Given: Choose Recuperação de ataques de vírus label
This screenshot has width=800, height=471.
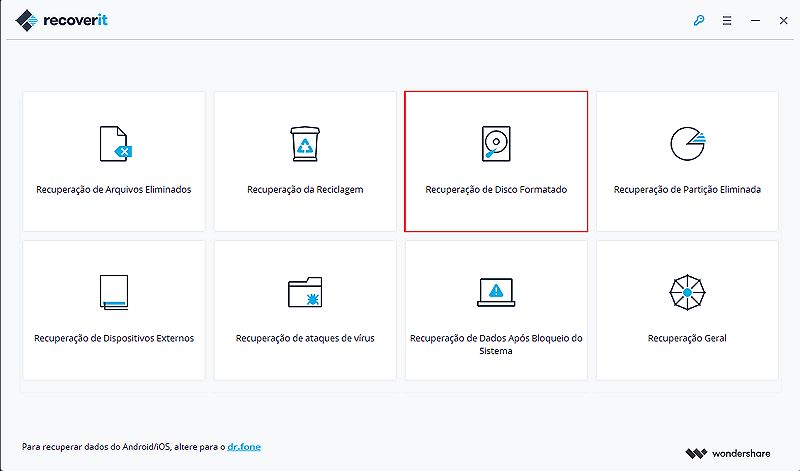Looking at the screenshot, I should (x=305, y=338).
